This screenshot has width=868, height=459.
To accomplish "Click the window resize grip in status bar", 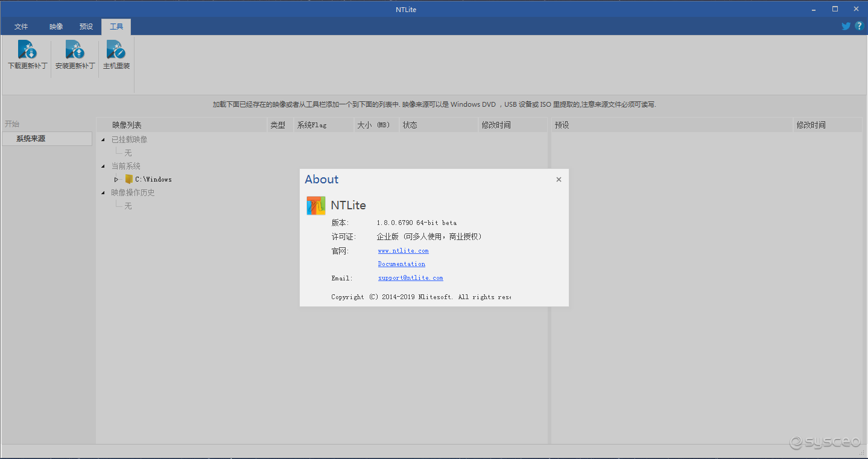I will point(861,452).
